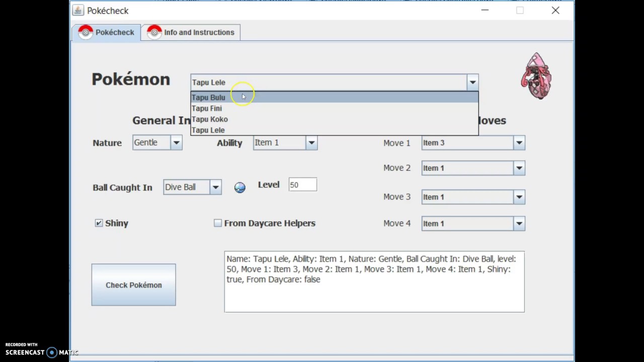Select Tapu Bulu from the list

(x=334, y=98)
